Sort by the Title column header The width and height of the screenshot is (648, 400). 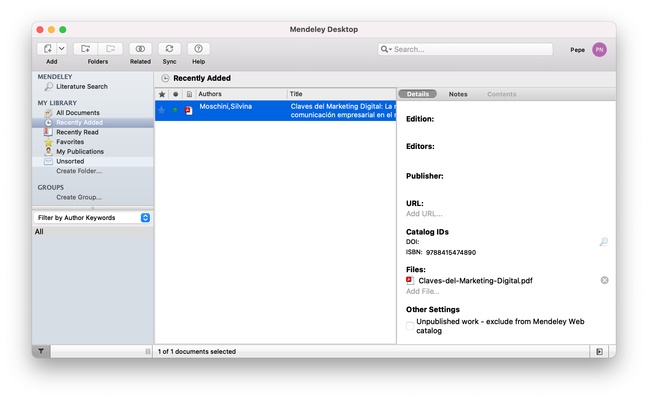[342, 94]
